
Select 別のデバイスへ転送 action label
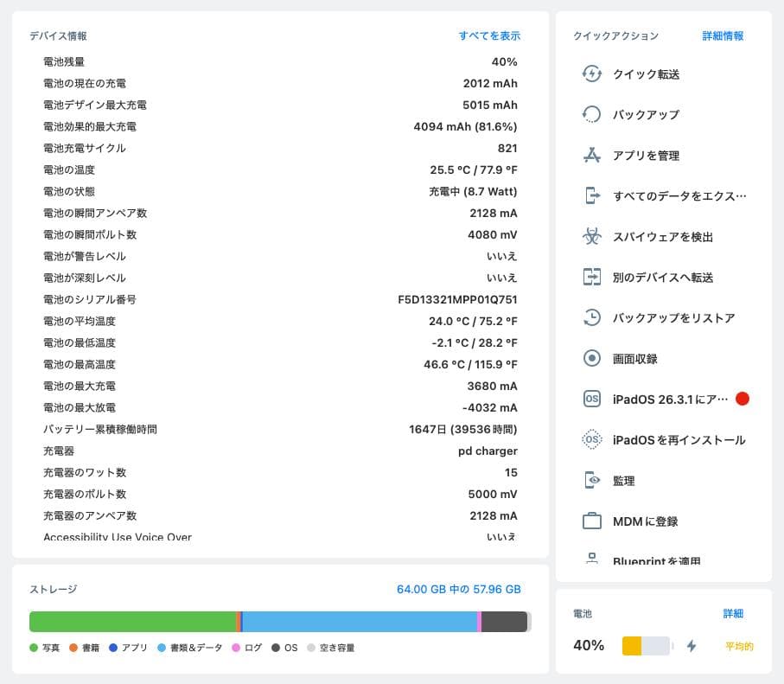click(663, 278)
